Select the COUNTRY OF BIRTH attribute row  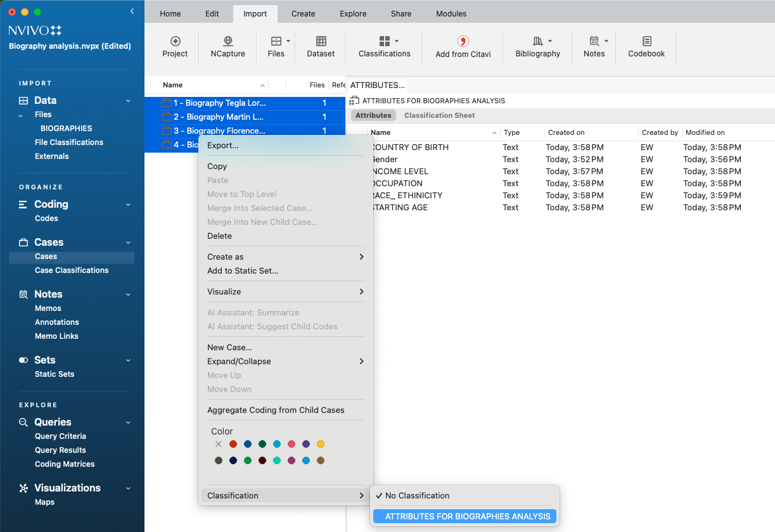click(x=411, y=148)
